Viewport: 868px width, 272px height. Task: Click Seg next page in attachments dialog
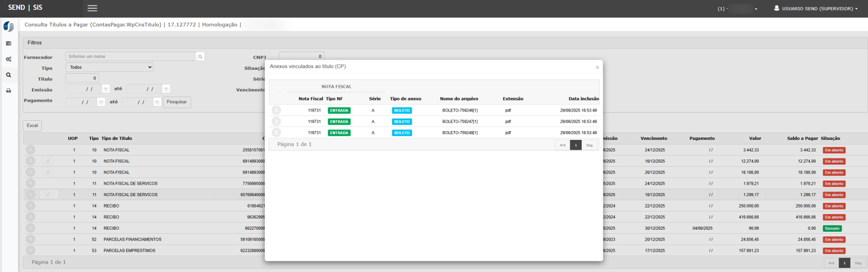[x=589, y=145]
